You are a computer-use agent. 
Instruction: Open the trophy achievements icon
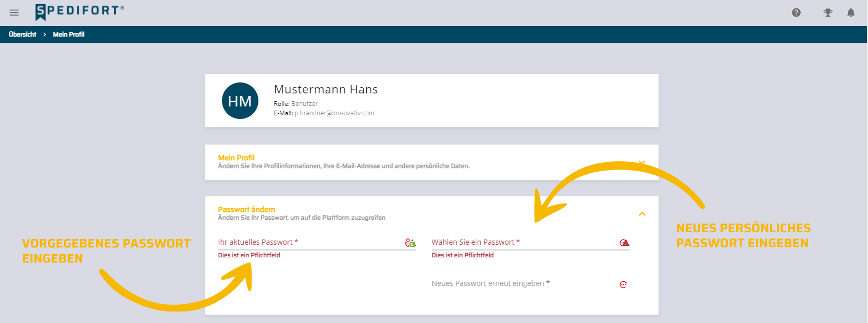tap(827, 13)
